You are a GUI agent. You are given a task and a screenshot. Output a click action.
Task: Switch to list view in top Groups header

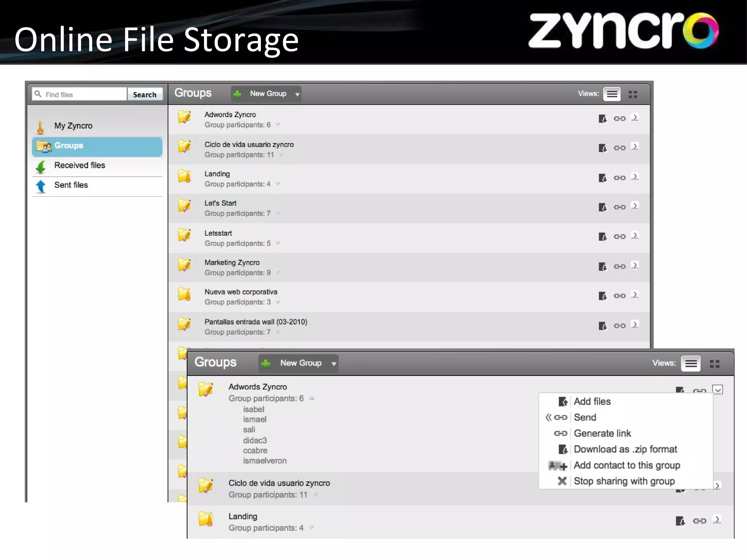(x=612, y=94)
